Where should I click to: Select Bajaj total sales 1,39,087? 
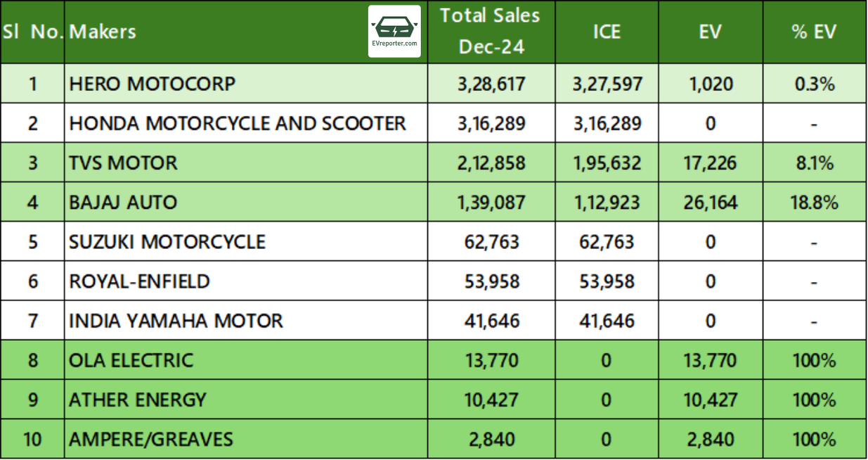click(x=491, y=202)
